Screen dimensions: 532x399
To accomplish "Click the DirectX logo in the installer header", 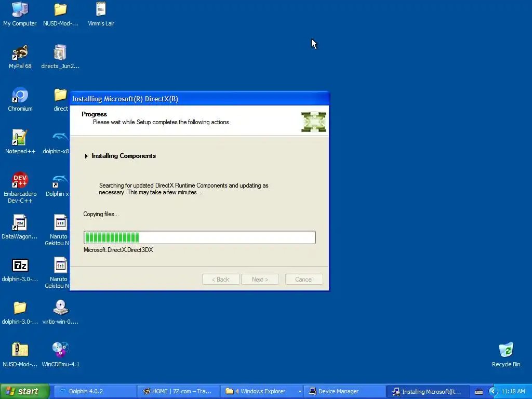I will click(x=314, y=122).
